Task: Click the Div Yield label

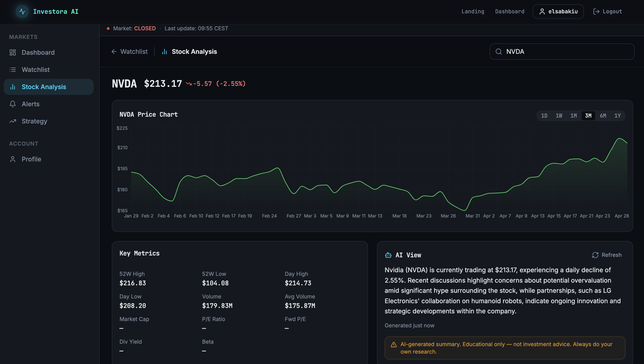Action: coord(131,341)
